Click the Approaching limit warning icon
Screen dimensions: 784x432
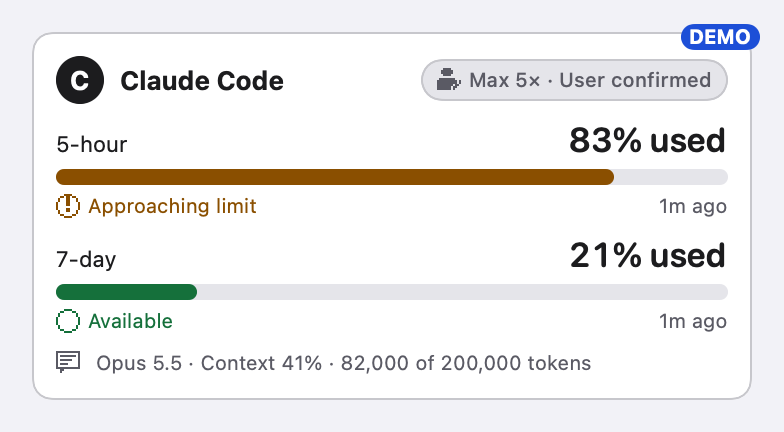tap(68, 206)
